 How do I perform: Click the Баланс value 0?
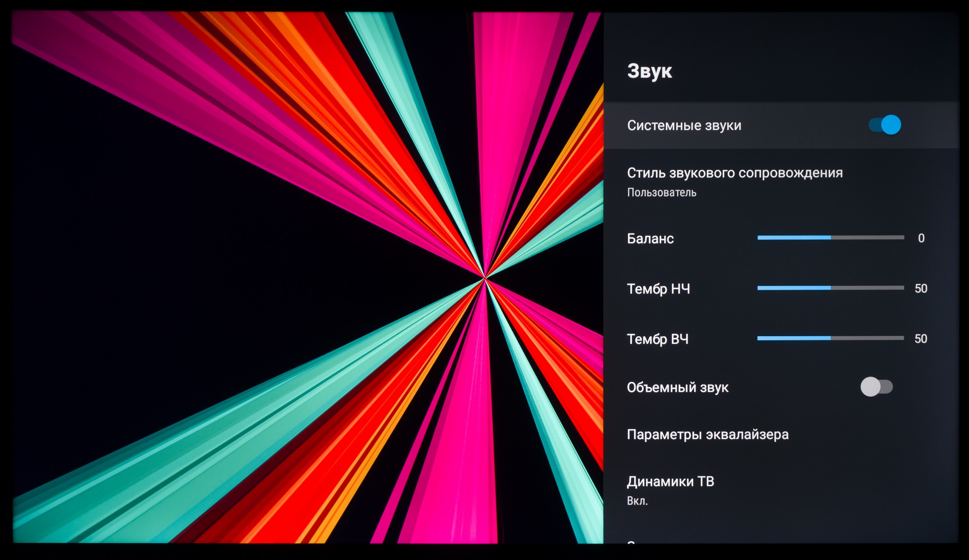point(921,238)
